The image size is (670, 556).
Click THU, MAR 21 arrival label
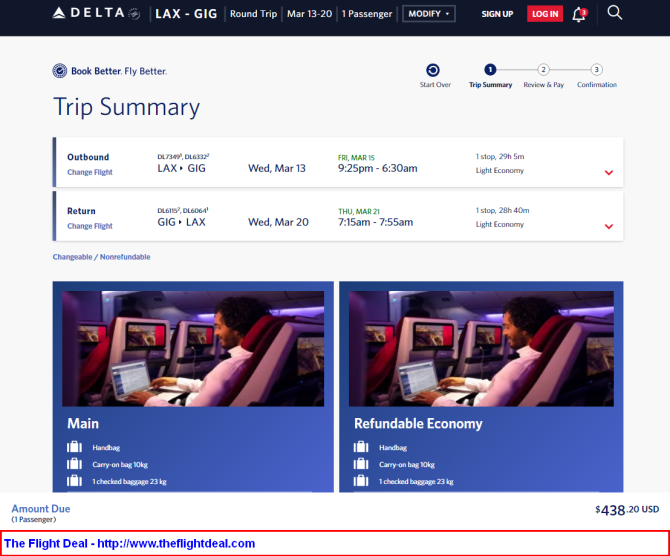[x=359, y=212]
